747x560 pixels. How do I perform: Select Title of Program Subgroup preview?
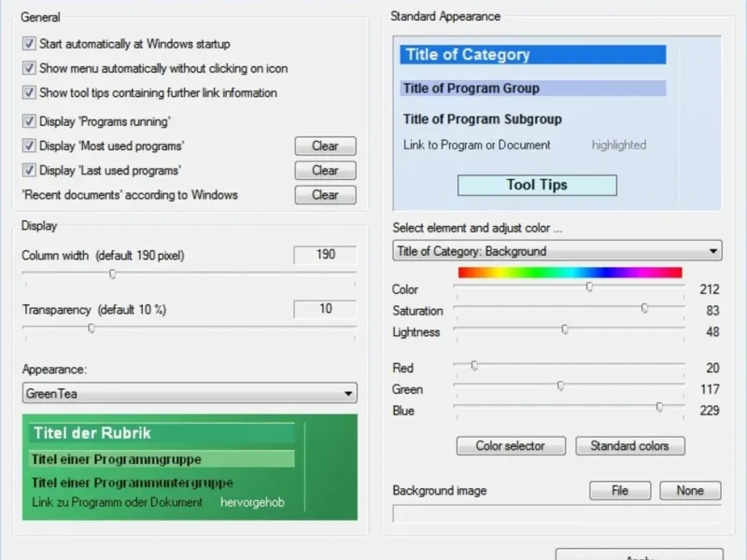483,119
